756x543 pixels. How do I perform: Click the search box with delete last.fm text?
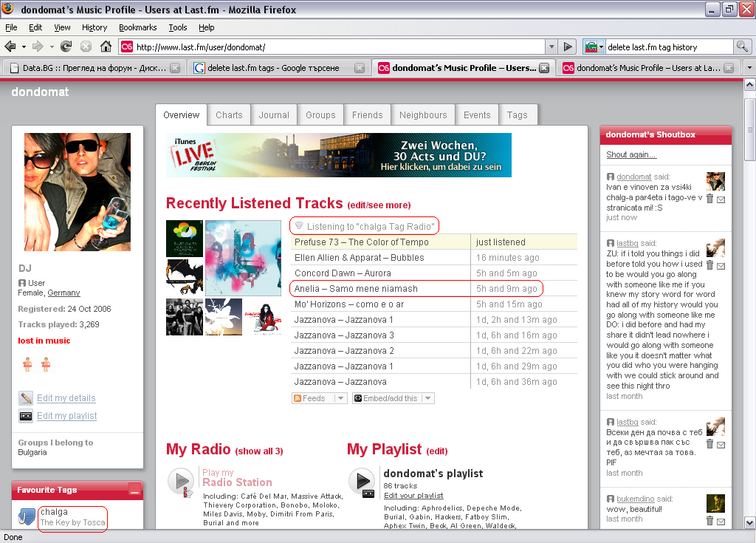tap(669, 47)
